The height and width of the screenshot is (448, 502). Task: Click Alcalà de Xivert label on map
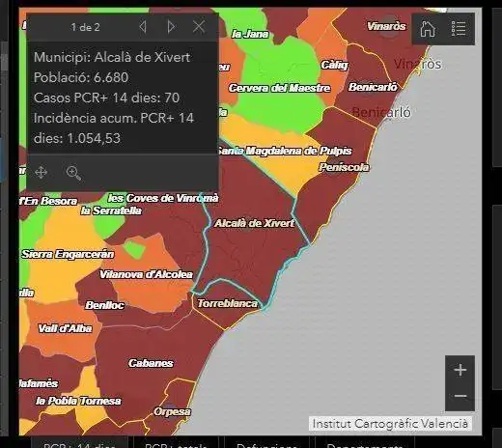254,223
